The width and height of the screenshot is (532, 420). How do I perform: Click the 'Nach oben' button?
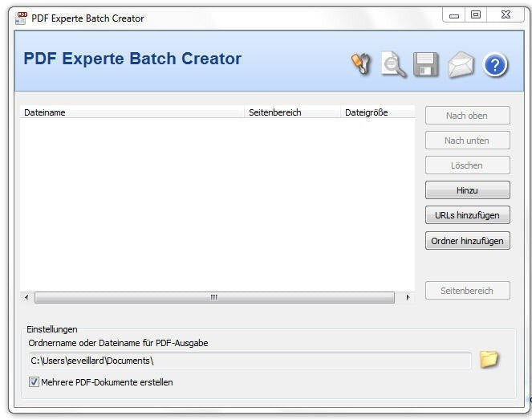(468, 116)
